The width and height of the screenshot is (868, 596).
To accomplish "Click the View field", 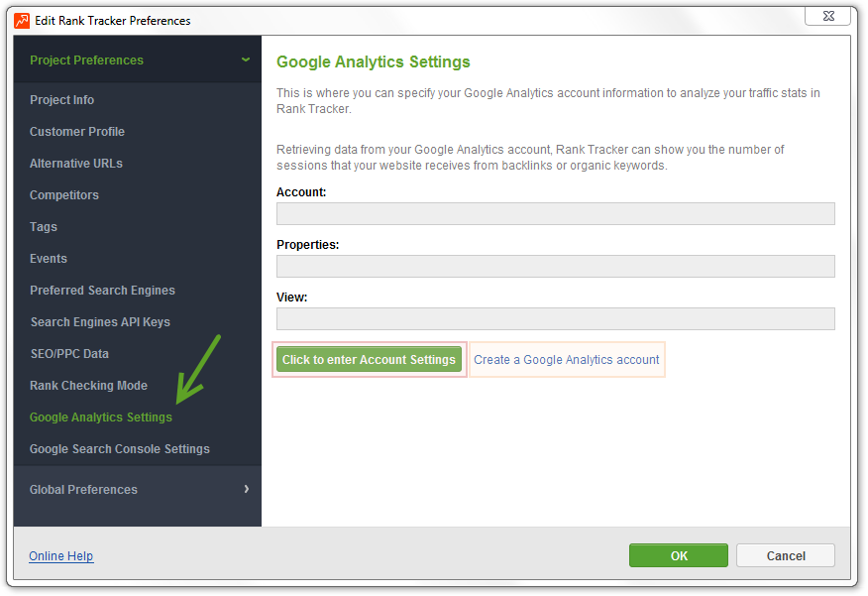I will (555, 319).
